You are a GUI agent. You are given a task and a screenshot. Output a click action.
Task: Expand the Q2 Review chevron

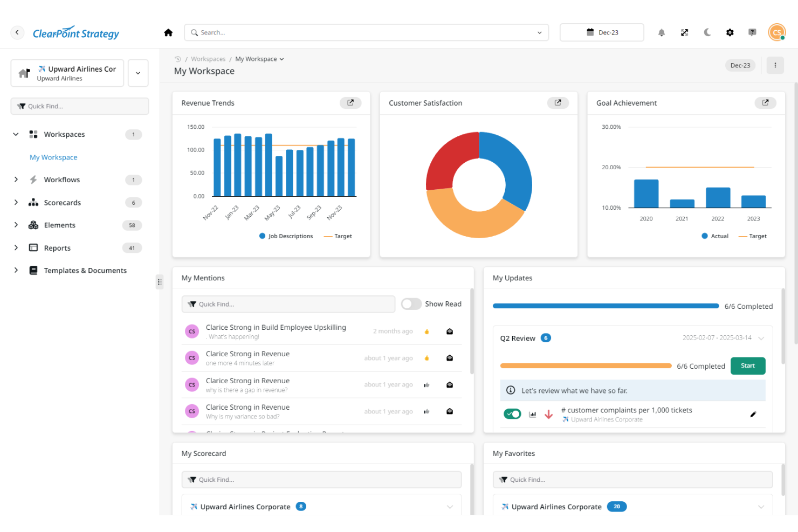(761, 338)
